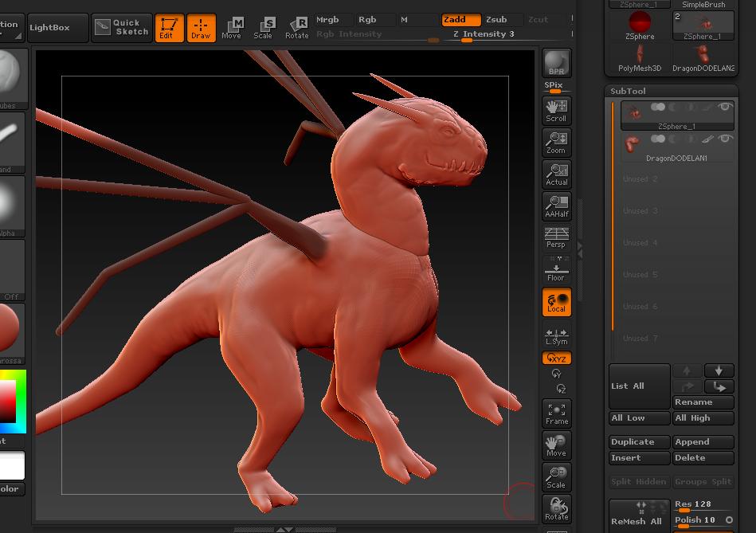The image size is (756, 533).
Task: Expand the bottom tray divider arrows
Action: click(x=284, y=529)
